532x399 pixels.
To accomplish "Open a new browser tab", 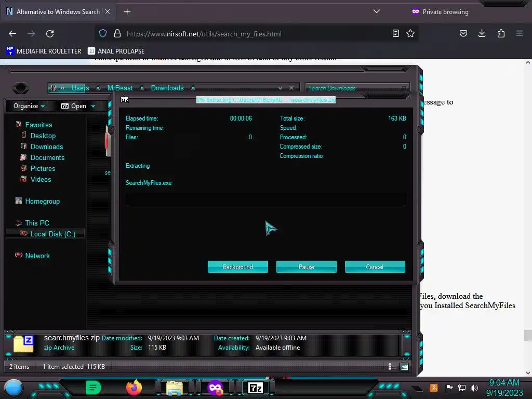I will [x=127, y=12].
